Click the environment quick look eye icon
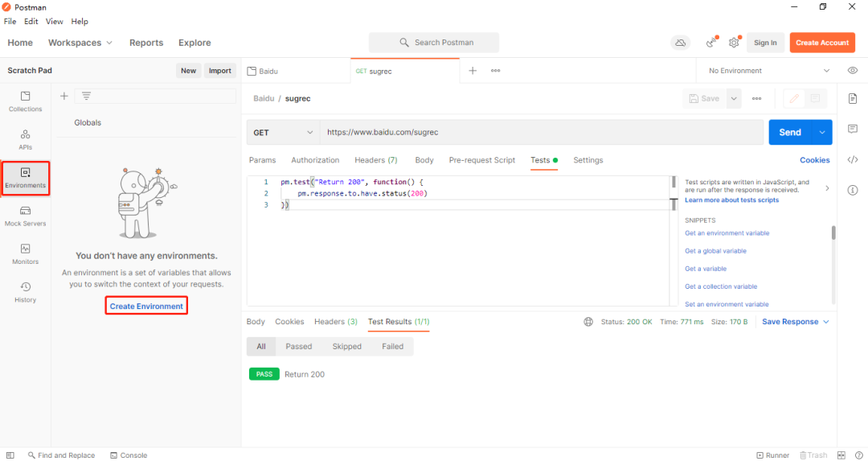Image resolution: width=868 pixels, height=461 pixels. (x=853, y=70)
